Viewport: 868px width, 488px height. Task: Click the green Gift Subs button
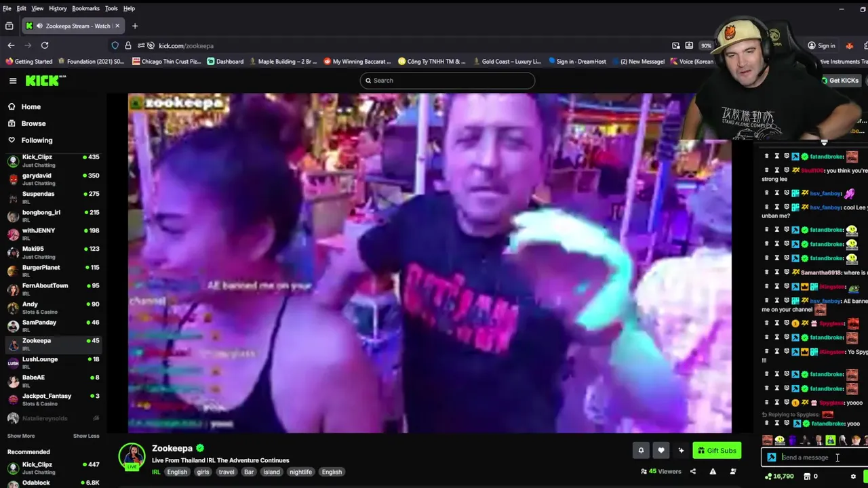point(717,450)
